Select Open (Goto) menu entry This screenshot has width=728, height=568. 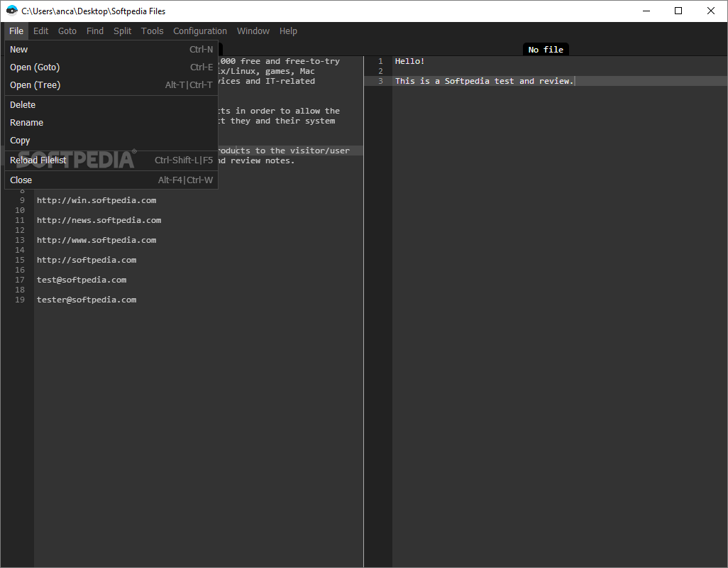[x=111, y=67]
